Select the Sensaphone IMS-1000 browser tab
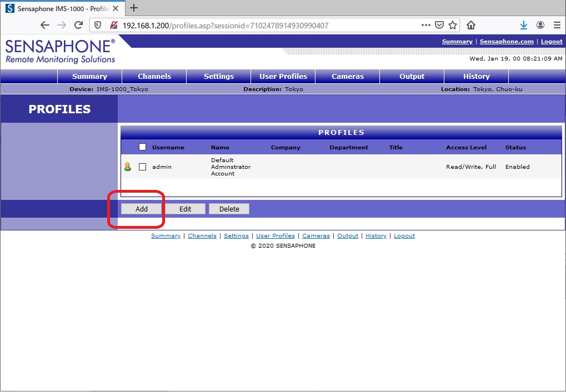 (63, 8)
